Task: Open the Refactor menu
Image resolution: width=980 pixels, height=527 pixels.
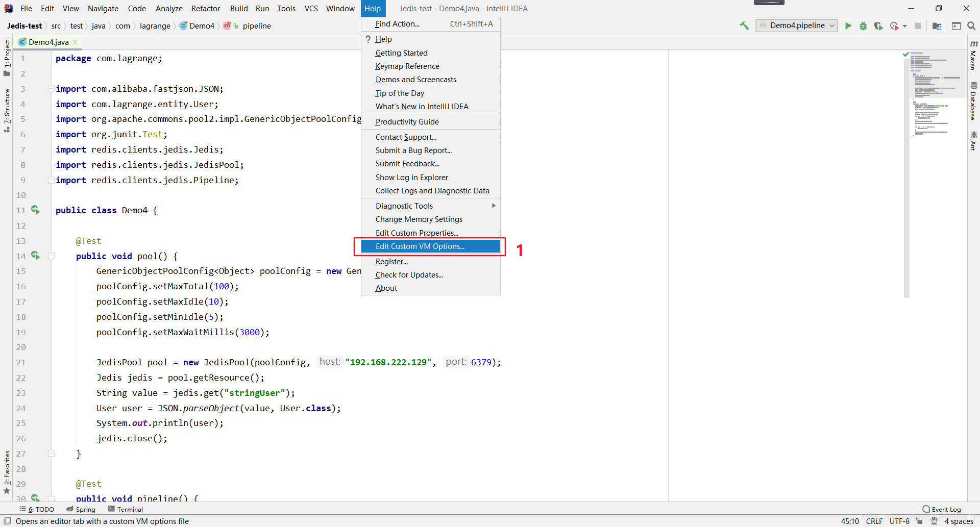Action: [x=205, y=8]
